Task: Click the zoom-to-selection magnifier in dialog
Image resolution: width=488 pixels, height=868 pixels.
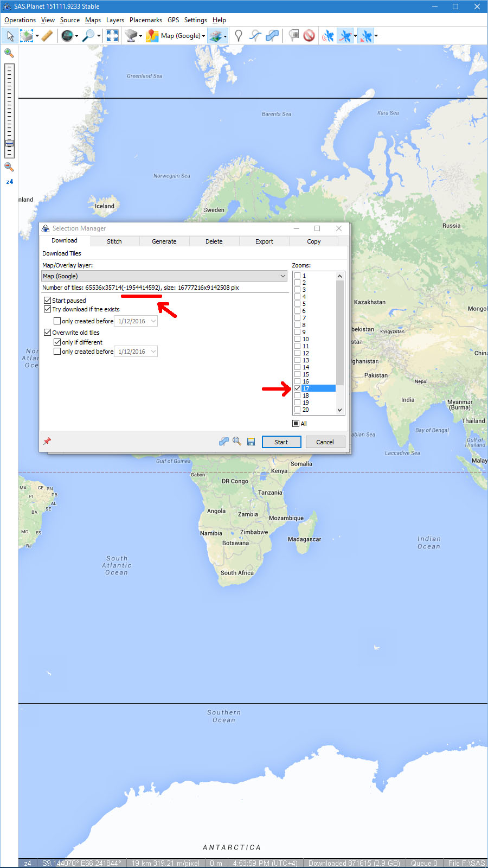Action: tap(237, 442)
